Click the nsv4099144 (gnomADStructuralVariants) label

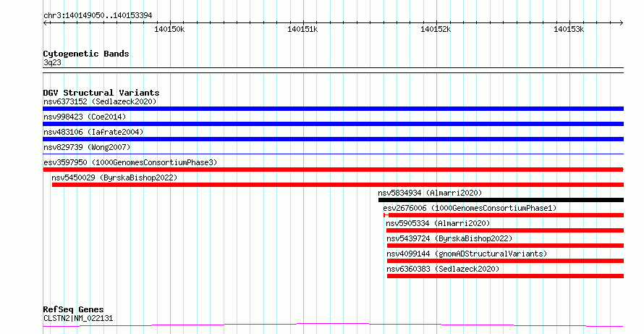pyautogui.click(x=467, y=254)
